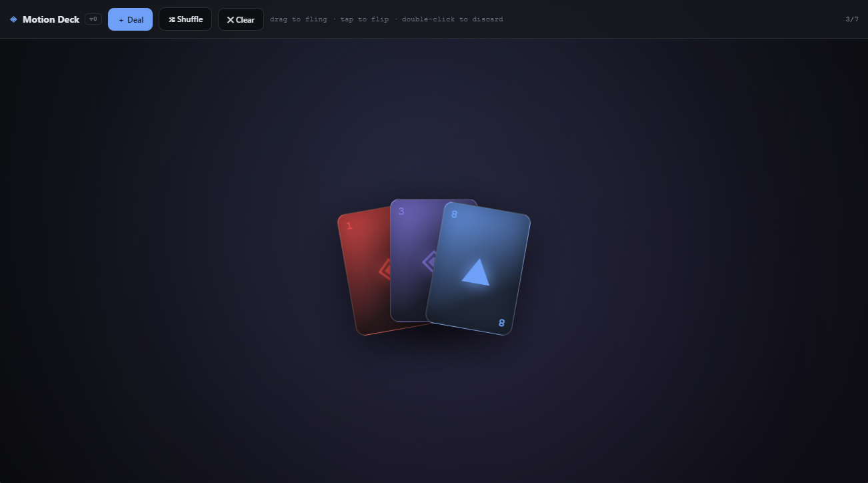Click the Deal button
868x483 pixels.
(x=130, y=19)
